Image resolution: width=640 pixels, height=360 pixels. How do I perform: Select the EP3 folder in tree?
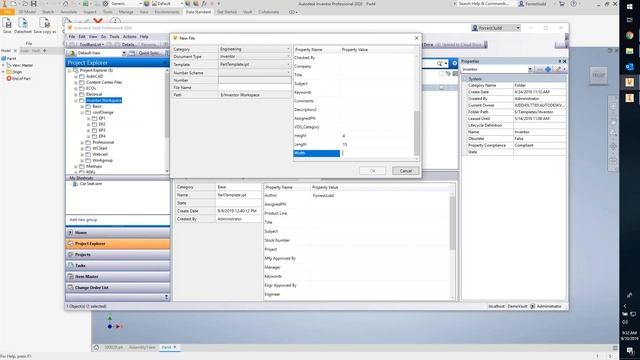coord(102,130)
